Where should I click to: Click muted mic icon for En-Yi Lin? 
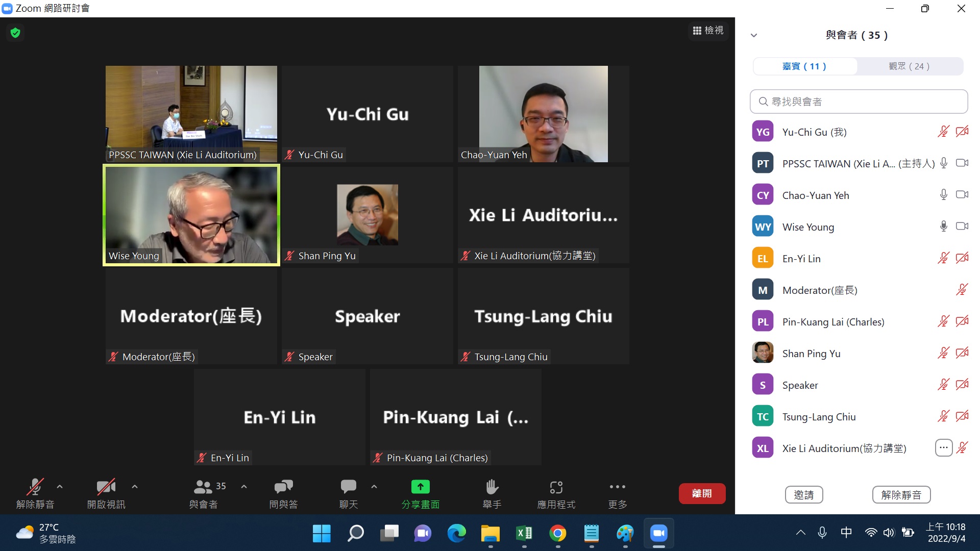(x=943, y=258)
